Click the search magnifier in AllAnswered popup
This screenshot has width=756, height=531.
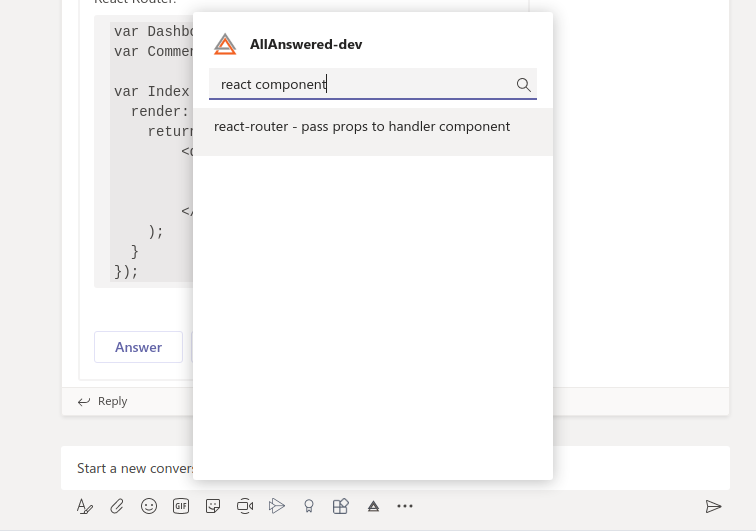click(x=524, y=85)
